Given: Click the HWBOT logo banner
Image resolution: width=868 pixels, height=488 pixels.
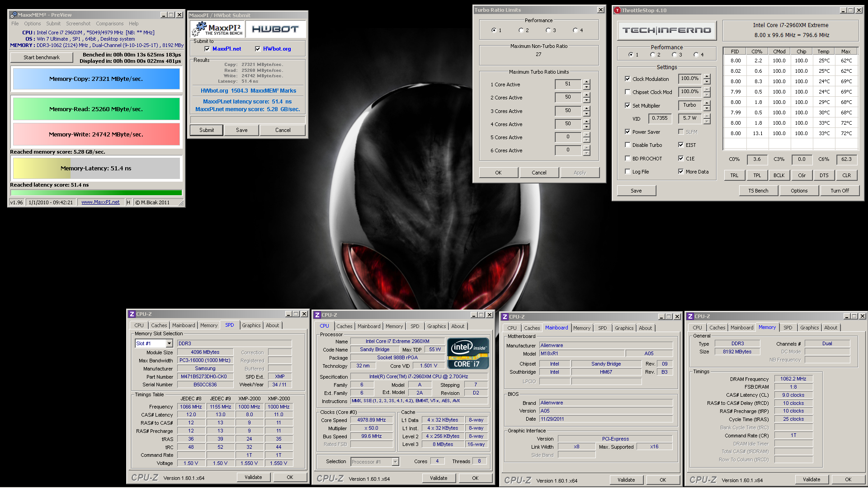Looking at the screenshot, I should pos(275,29).
